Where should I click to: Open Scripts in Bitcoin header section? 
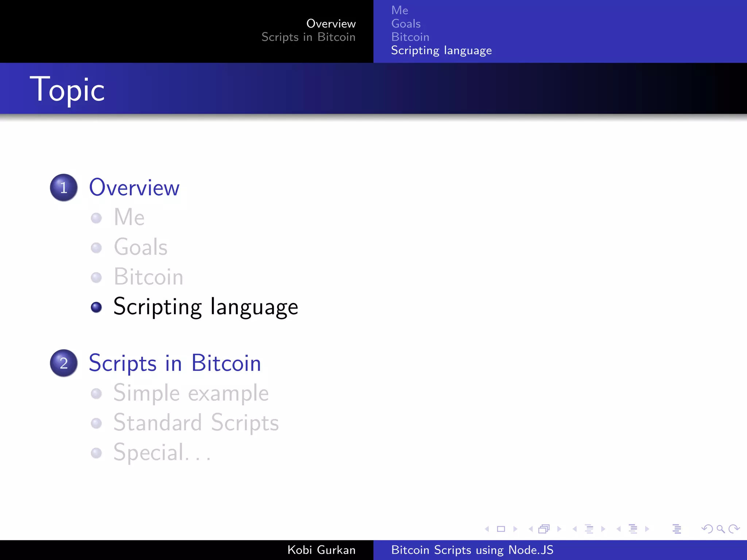309,37
